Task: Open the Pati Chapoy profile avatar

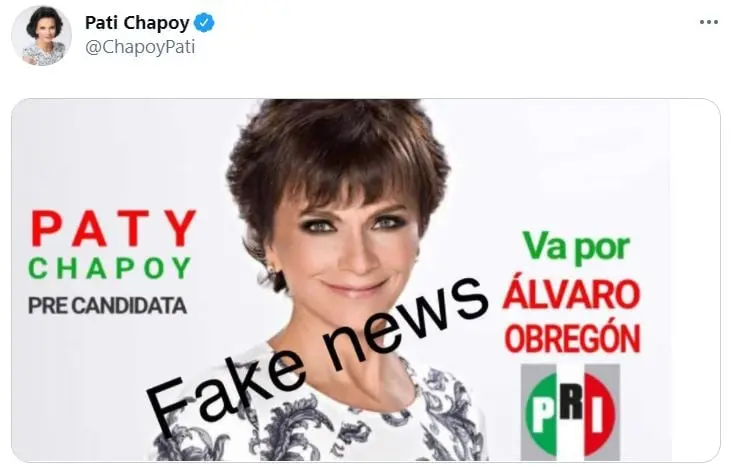Action: 42,36
